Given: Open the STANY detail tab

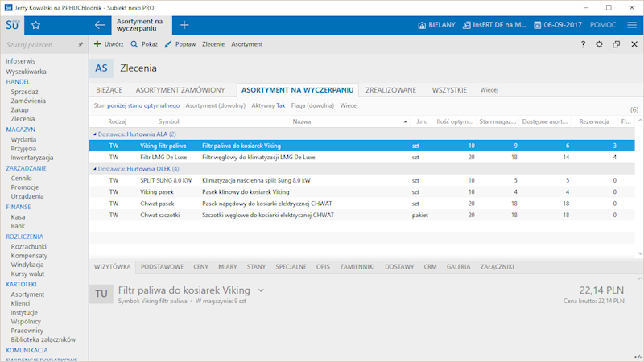Looking at the screenshot, I should (x=256, y=267).
